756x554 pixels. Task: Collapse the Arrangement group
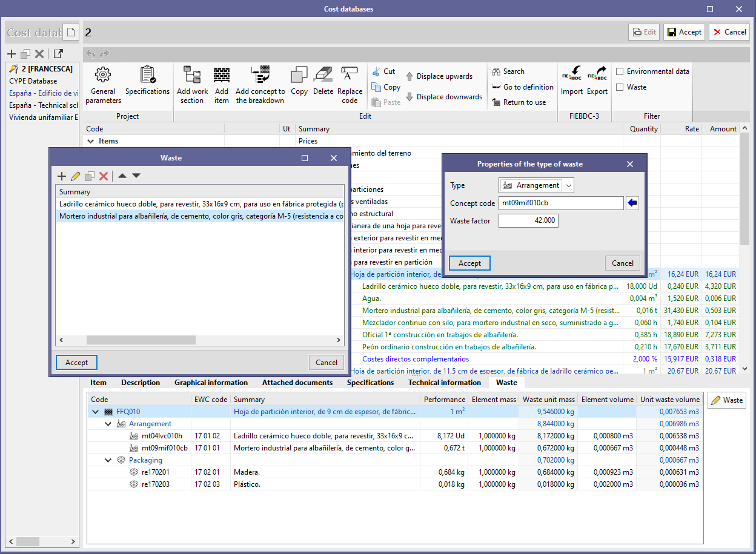pyautogui.click(x=108, y=424)
